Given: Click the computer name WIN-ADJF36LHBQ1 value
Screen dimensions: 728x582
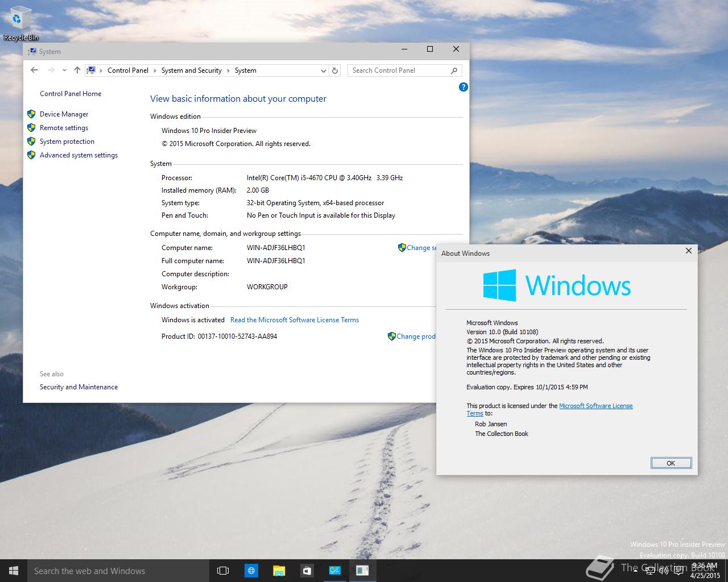Looking at the screenshot, I should click(276, 248).
